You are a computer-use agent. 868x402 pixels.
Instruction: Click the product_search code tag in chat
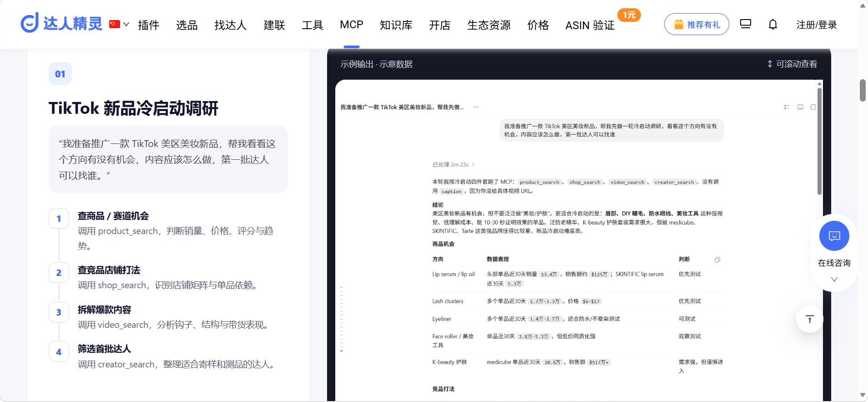pyautogui.click(x=540, y=182)
